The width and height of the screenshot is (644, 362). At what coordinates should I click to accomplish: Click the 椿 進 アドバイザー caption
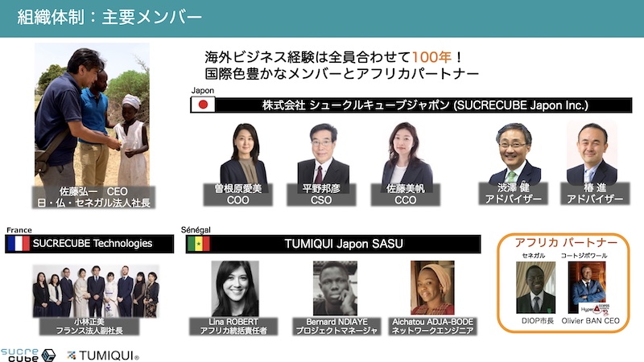(x=595, y=193)
